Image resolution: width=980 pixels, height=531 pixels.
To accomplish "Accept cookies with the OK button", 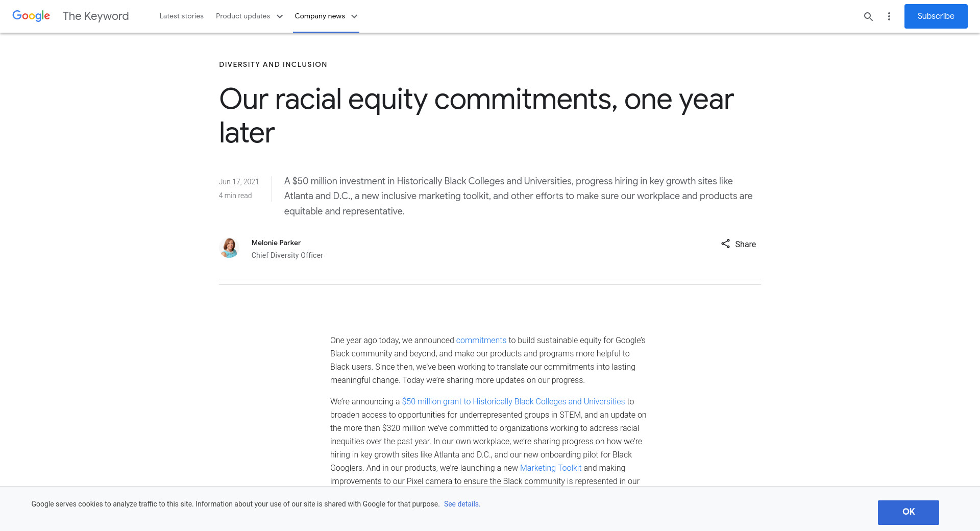I will tap(908, 512).
